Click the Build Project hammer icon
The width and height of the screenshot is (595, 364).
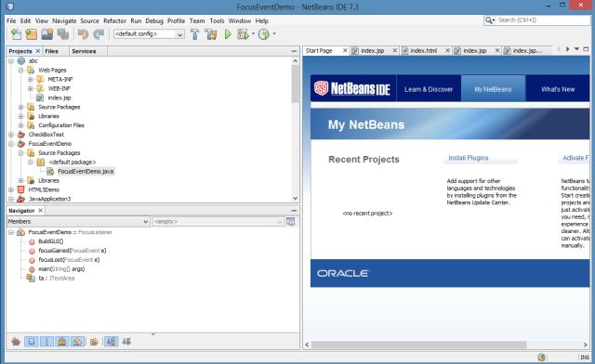tap(194, 34)
